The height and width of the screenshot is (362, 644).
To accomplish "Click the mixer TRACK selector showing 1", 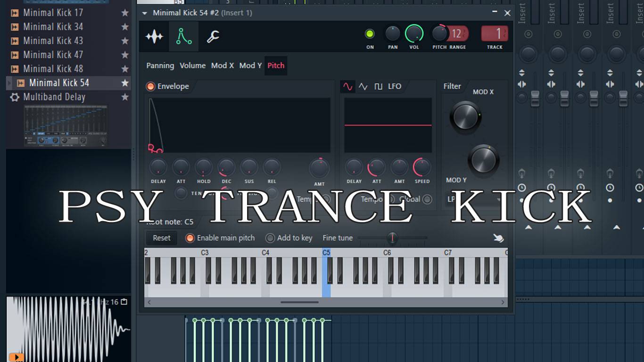I will point(495,34).
